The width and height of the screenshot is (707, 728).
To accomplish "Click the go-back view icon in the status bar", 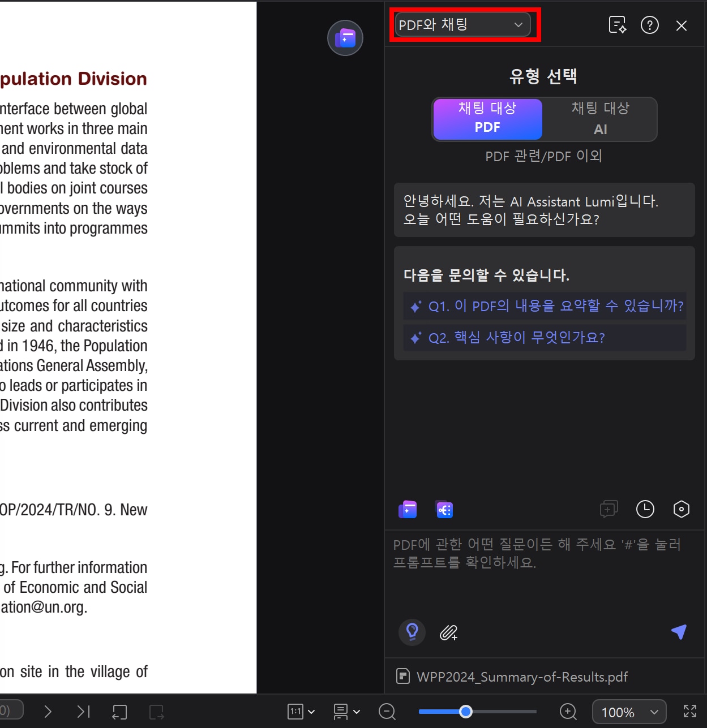I will pos(119,712).
